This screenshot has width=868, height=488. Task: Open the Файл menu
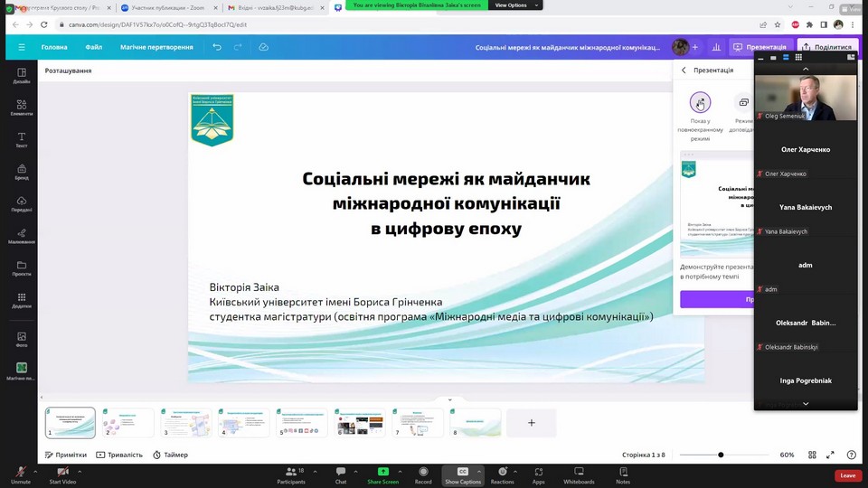coord(94,47)
